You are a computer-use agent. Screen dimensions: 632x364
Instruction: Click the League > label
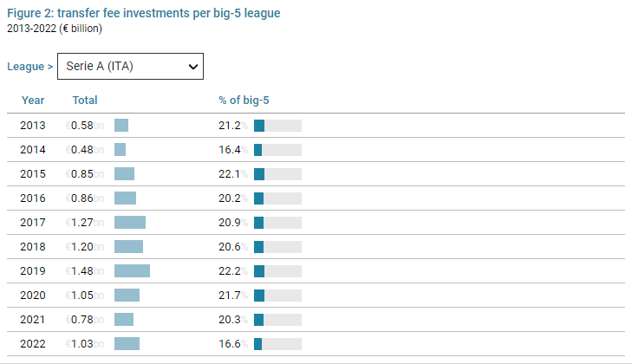(30, 66)
